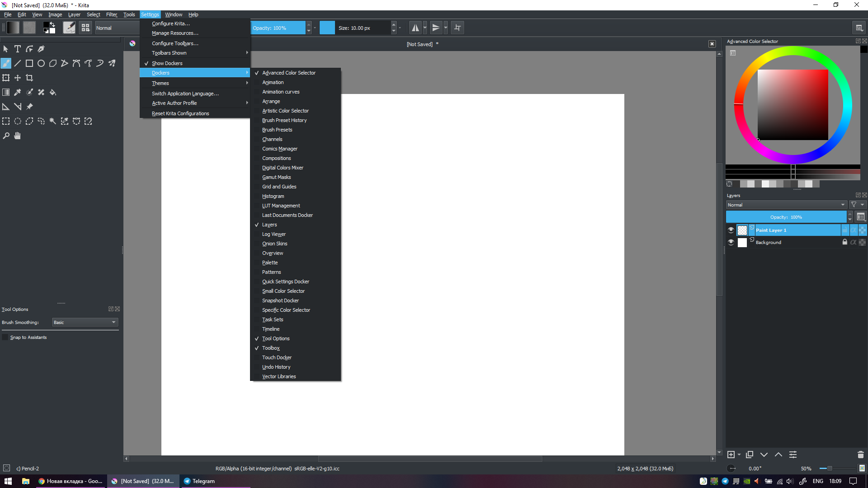868x488 pixels.
Task: Select the Rectangular Selection tool
Action: 6,121
